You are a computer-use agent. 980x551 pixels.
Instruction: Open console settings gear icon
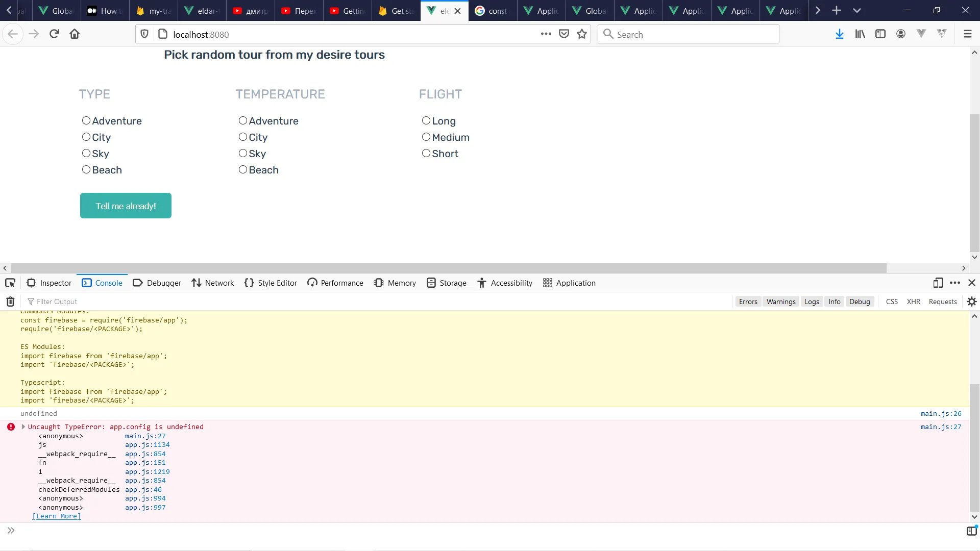click(x=972, y=302)
